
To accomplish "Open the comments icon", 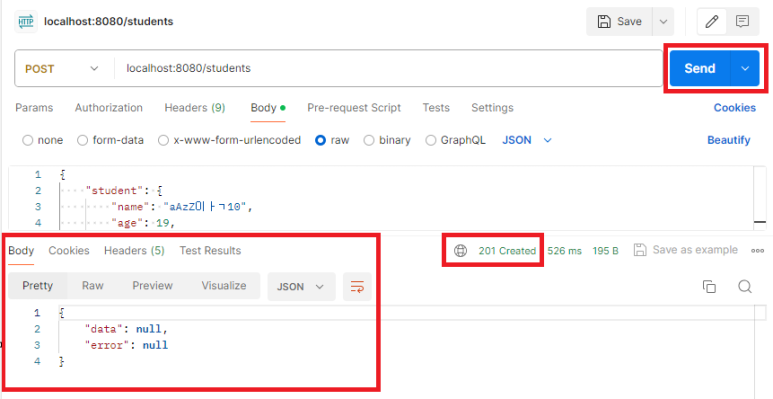I will [x=742, y=22].
